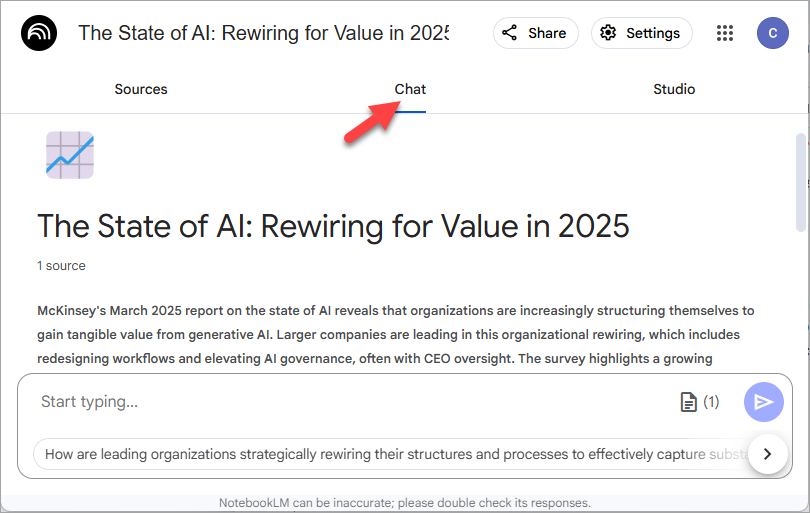
Task: Click the notebook chart emoji thumbnail
Action: (70, 155)
